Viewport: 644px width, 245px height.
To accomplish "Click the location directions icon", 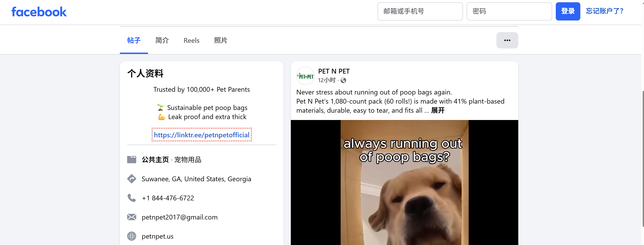I will click(131, 179).
